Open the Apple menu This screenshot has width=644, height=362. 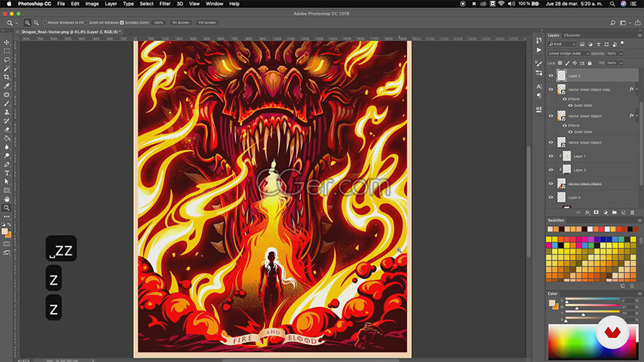coord(9,4)
